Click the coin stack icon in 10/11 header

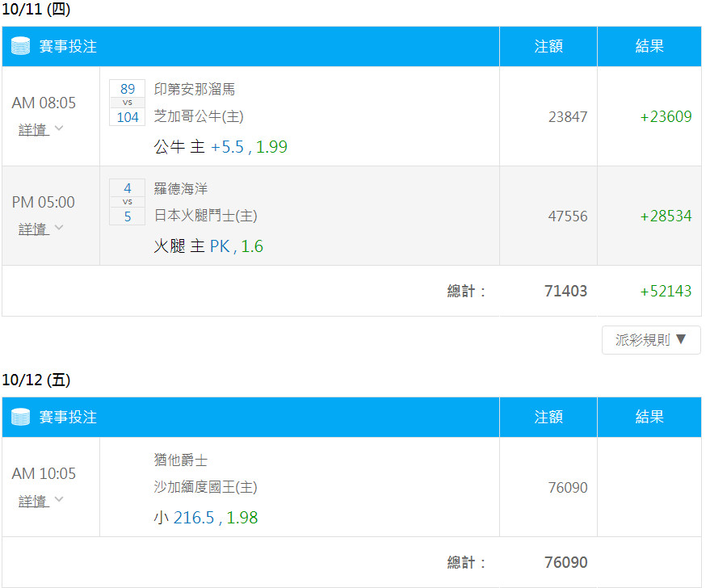[20, 46]
